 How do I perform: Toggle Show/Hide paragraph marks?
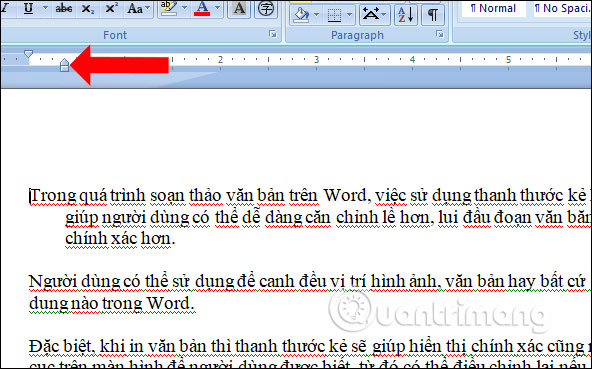tap(433, 15)
